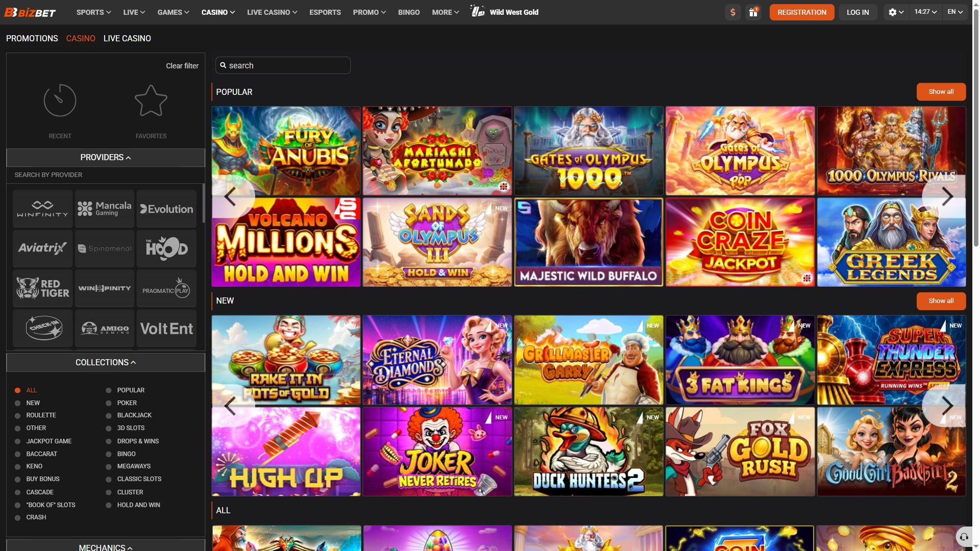
Task: Open the SPORTS dropdown menu
Action: click(93, 12)
